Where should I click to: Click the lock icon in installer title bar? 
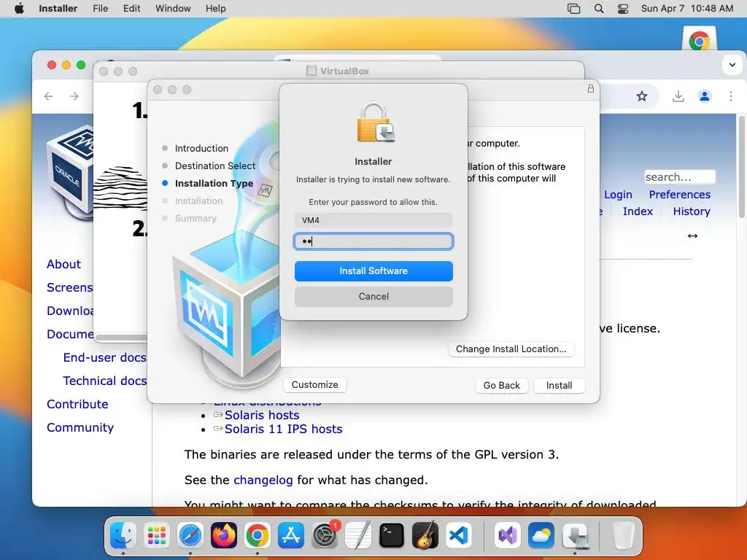591,88
